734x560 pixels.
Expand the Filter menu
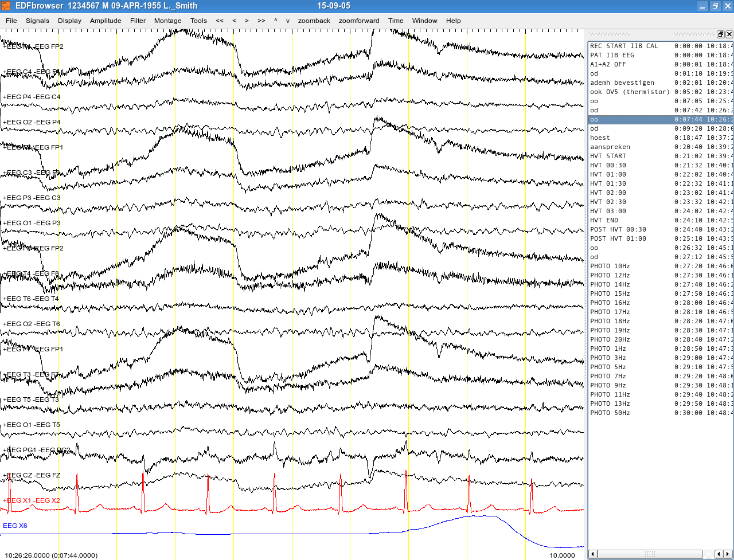[x=138, y=21]
